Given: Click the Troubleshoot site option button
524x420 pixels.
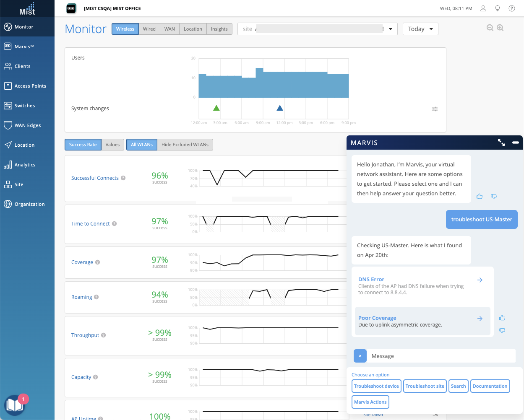Looking at the screenshot, I should tap(425, 386).
